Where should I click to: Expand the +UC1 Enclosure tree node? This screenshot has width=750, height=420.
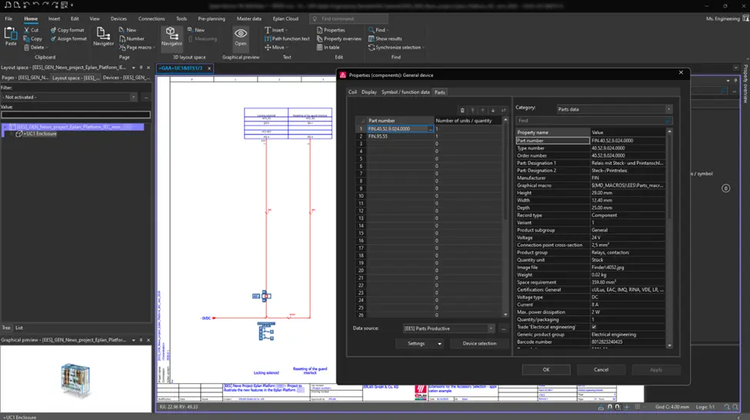[13, 135]
